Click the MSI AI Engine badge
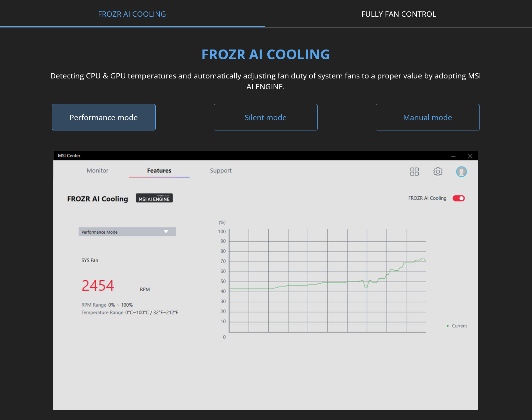 point(154,198)
